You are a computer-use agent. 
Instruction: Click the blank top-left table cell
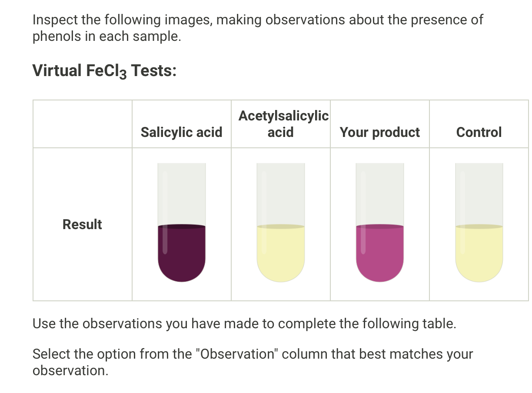click(x=82, y=124)
